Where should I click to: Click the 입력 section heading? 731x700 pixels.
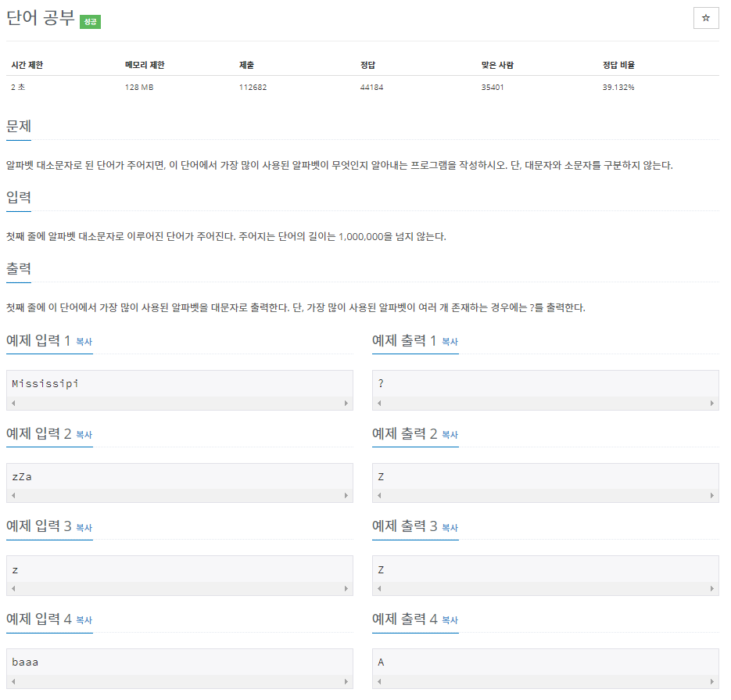coord(19,197)
